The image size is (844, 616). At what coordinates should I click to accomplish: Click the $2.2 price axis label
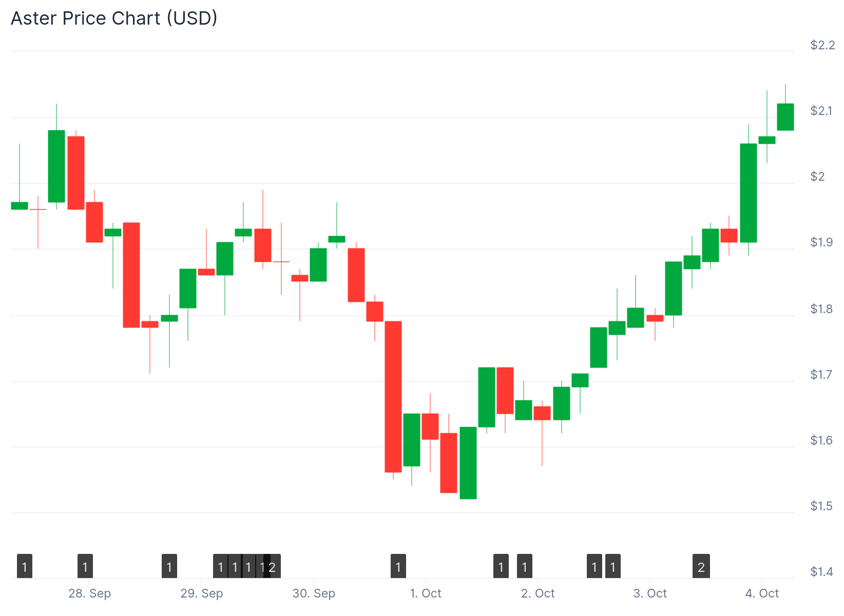822,45
